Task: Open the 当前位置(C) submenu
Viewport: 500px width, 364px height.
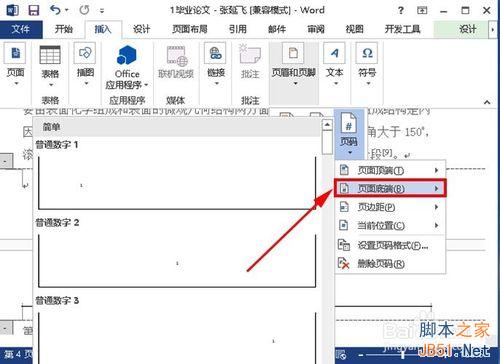Action: pos(390,225)
